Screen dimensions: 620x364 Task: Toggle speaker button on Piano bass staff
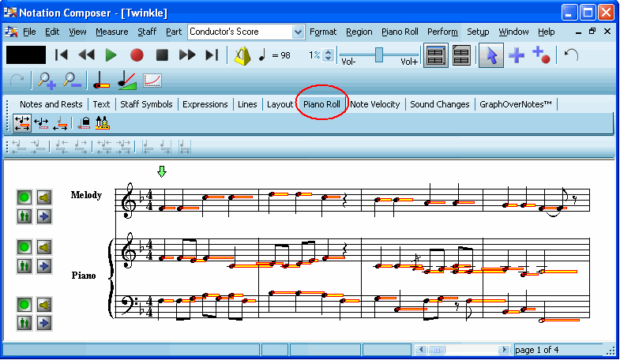(44, 304)
